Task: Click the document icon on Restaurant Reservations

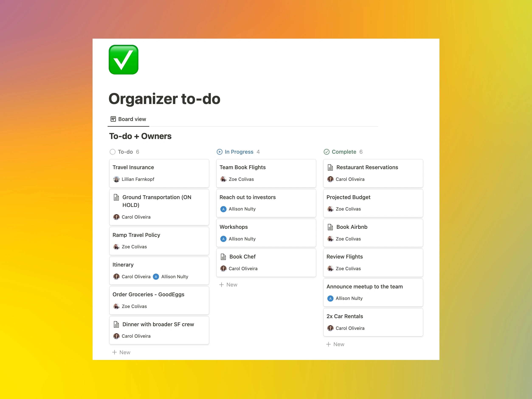Action: pyautogui.click(x=330, y=167)
